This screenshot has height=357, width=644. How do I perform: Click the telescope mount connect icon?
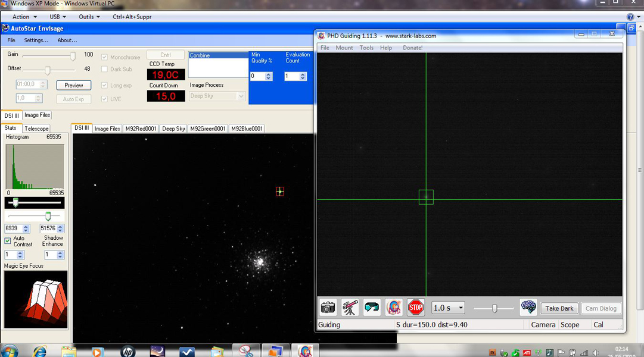[x=350, y=308]
